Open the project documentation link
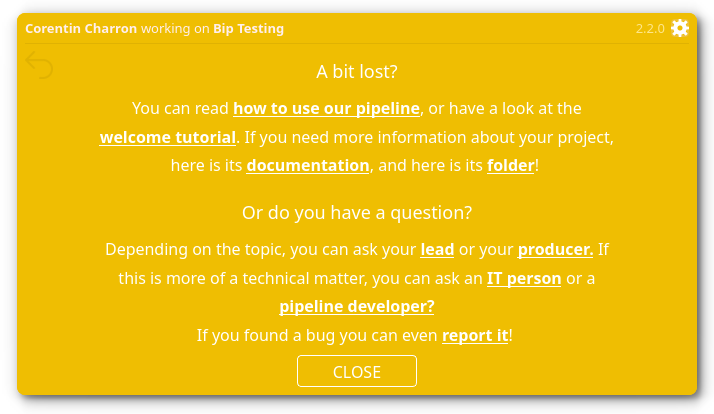 click(x=308, y=166)
